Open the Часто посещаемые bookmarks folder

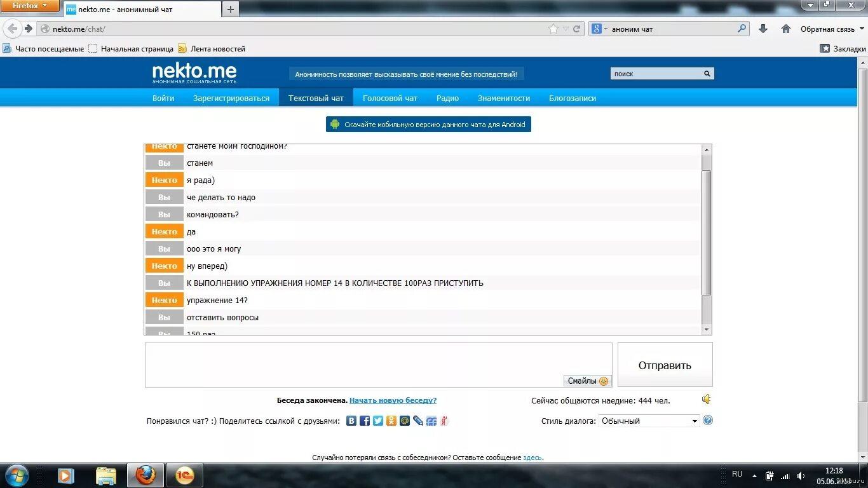tap(43, 48)
